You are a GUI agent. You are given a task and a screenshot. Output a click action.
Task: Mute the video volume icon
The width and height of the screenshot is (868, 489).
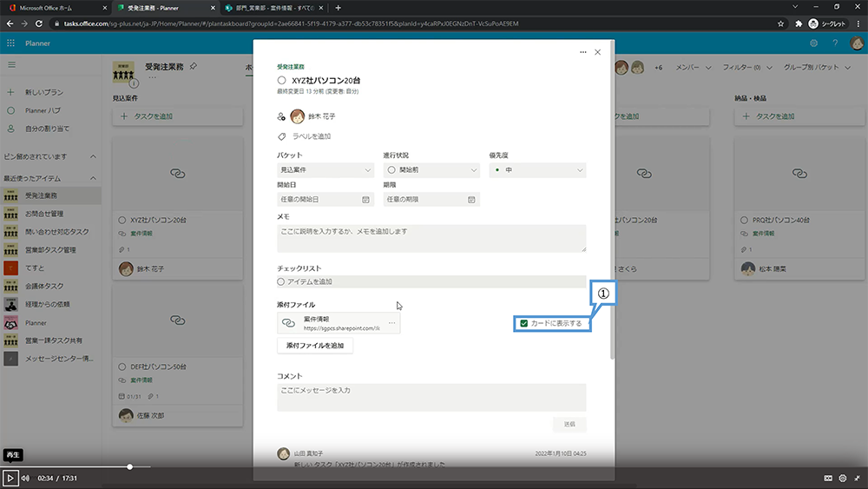(x=25, y=478)
